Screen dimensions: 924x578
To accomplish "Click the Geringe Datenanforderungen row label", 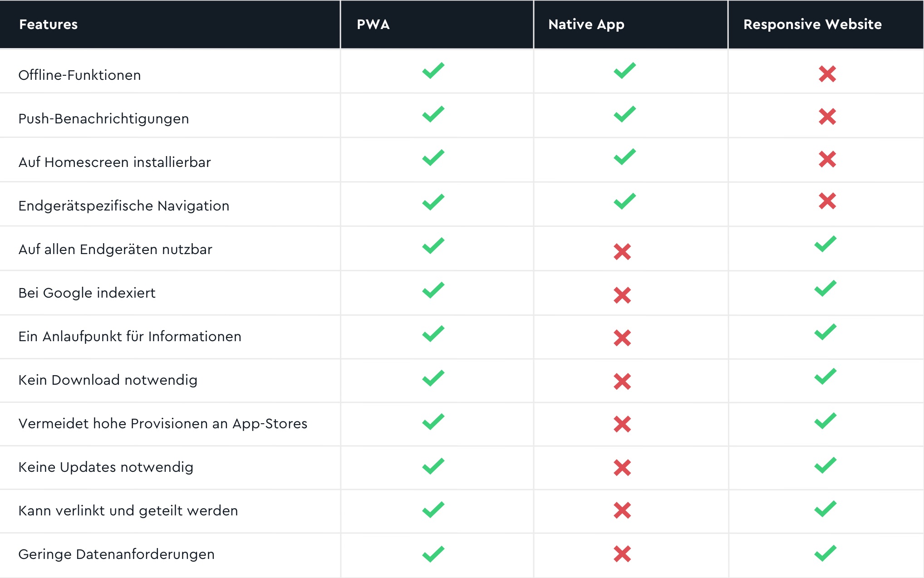I will coord(117,554).
